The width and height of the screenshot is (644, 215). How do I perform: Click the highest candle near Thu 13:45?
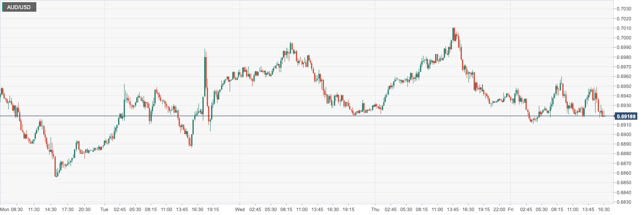453,35
